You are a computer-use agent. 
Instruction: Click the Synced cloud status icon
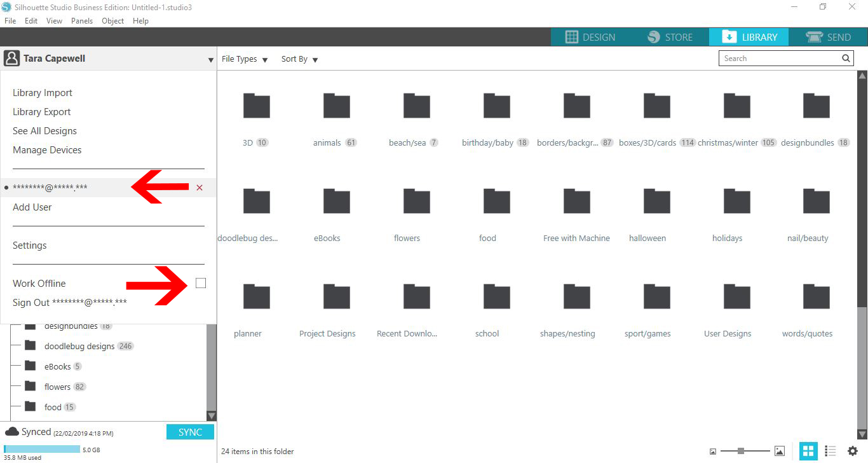coord(12,432)
